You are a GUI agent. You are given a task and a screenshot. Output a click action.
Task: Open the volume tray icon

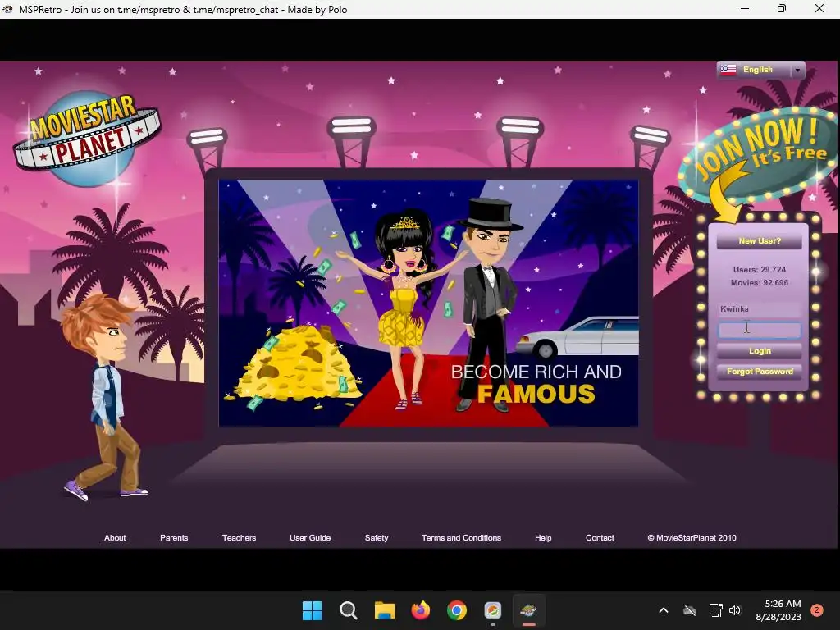click(735, 610)
